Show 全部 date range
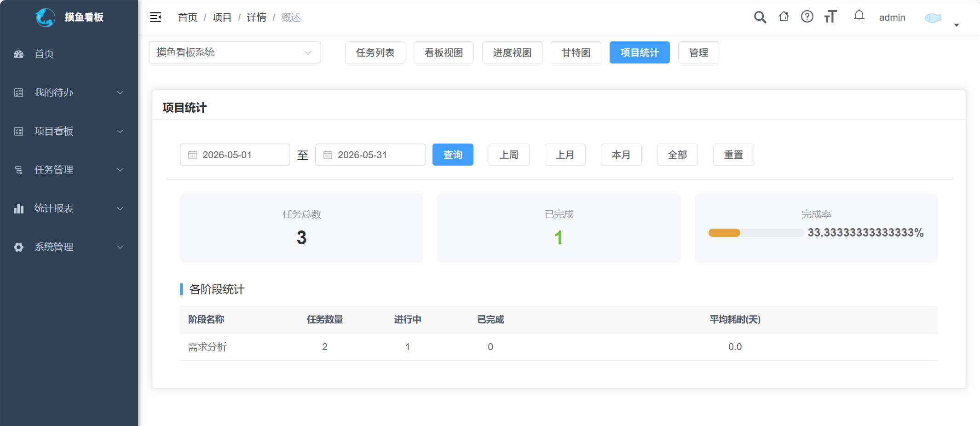Viewport: 980px width, 426px height. point(677,155)
